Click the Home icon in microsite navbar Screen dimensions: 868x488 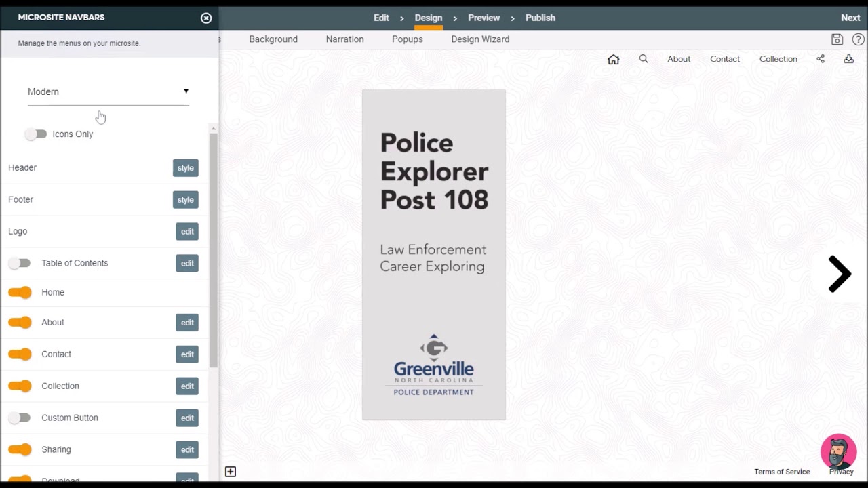(613, 59)
